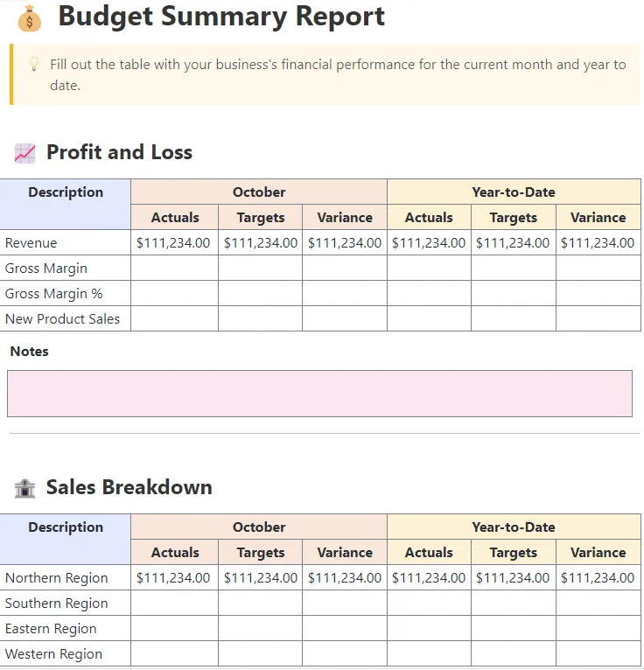Image resolution: width=644 pixels, height=670 pixels.
Task: Click Northern Region Year-to-Date Targets value $111,234.00
Action: 513,578
